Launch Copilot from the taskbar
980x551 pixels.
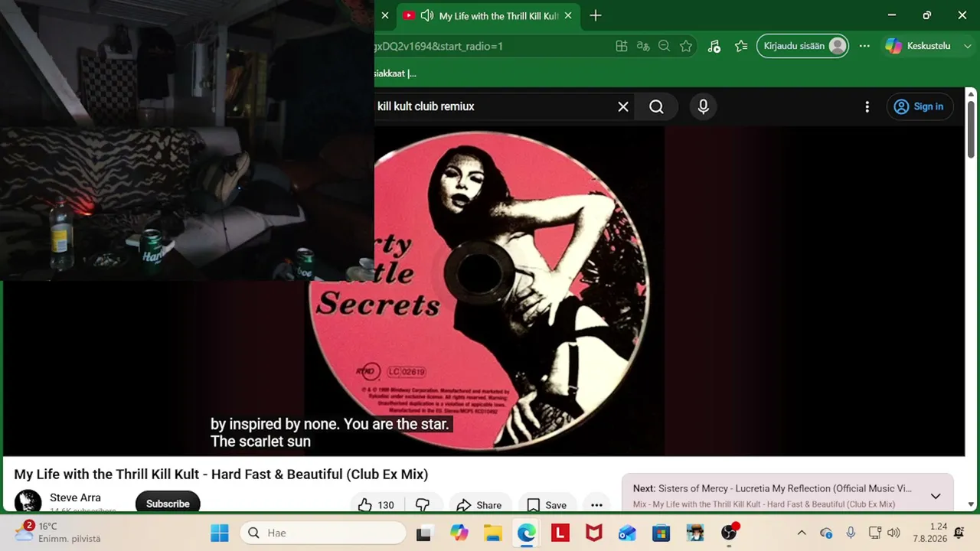pos(459,533)
